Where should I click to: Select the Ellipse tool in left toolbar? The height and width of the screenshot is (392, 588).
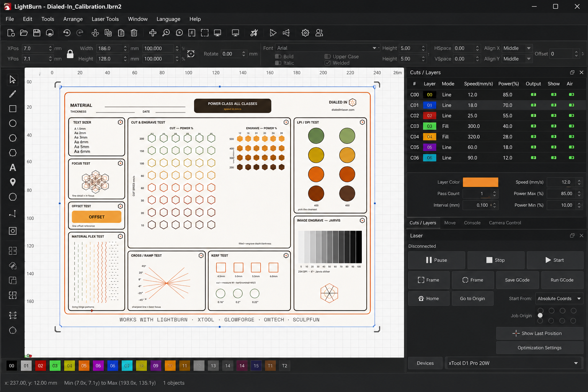point(13,123)
